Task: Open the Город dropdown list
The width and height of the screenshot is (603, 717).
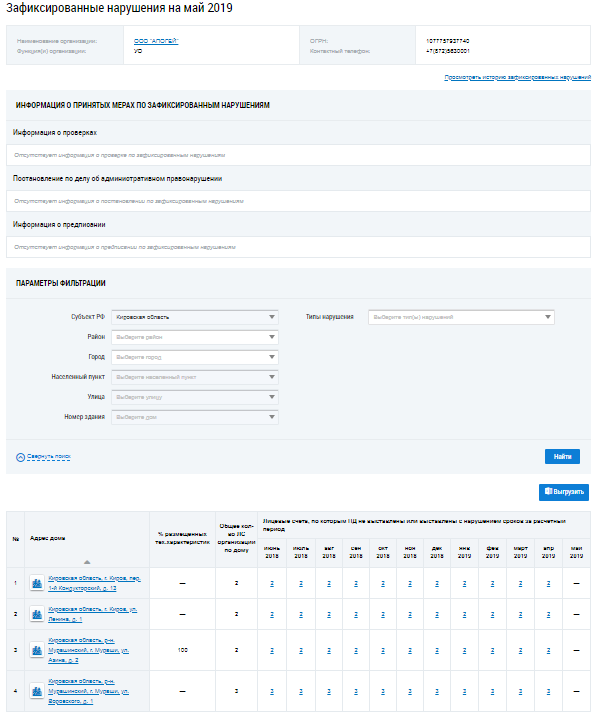Action: pyautogui.click(x=194, y=357)
